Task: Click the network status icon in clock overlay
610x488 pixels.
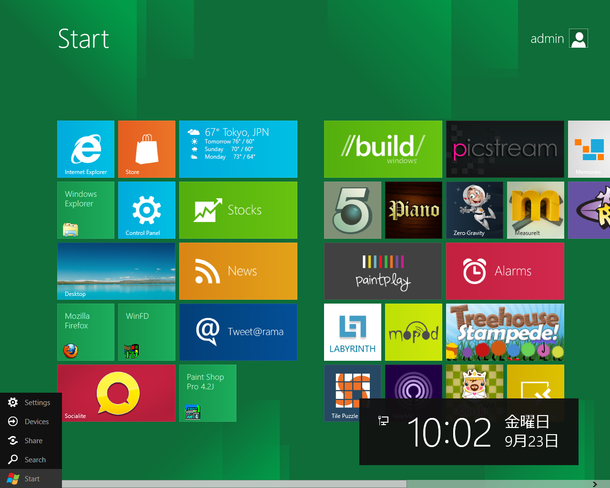Action: pos(383,420)
